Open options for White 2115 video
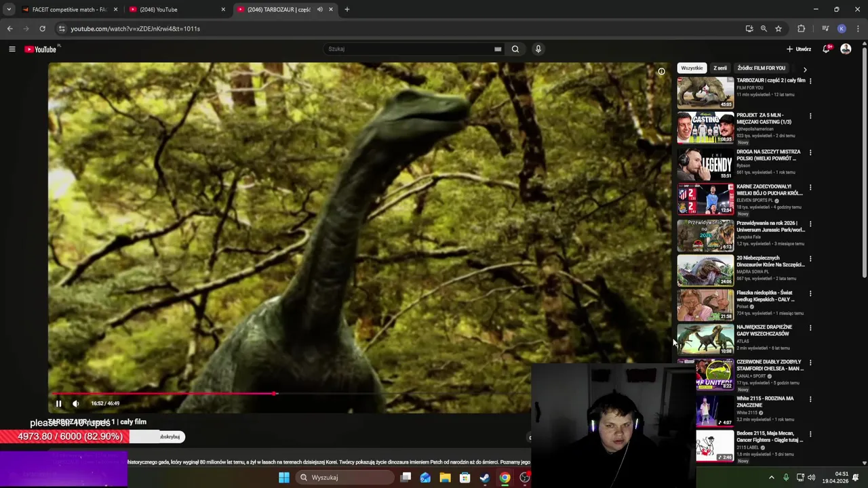 coord(810,399)
